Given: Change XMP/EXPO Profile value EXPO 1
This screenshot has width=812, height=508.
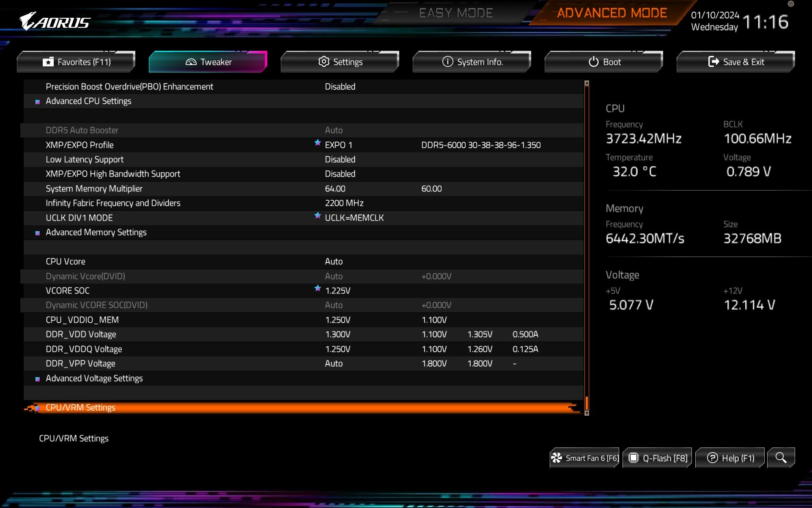Looking at the screenshot, I should (x=338, y=145).
